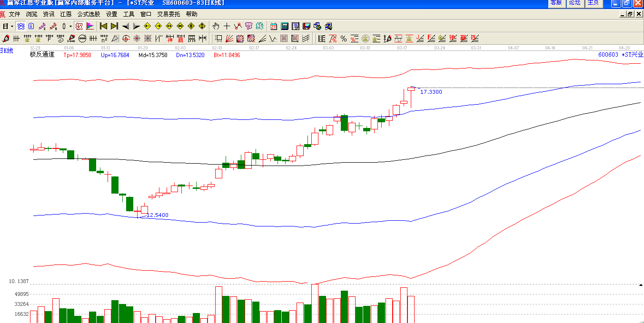The image size is (644, 323).
Task: Click the 17.3300 high price label
Action: pyautogui.click(x=431, y=92)
